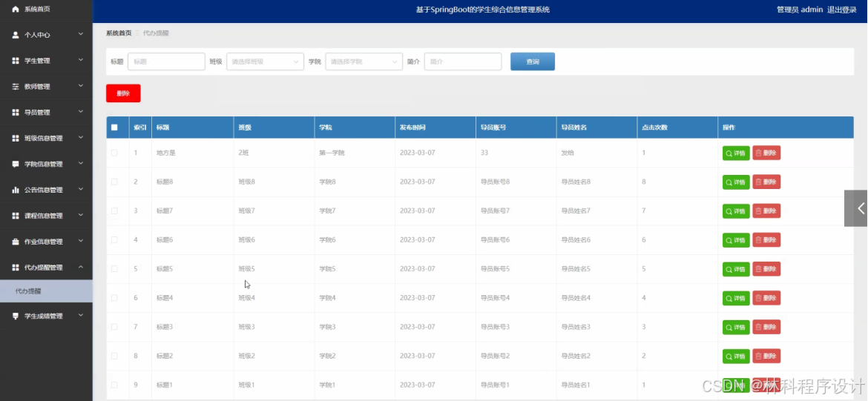Click the icon beside 学生成绩管理
868x401 pixels.
[16, 316]
